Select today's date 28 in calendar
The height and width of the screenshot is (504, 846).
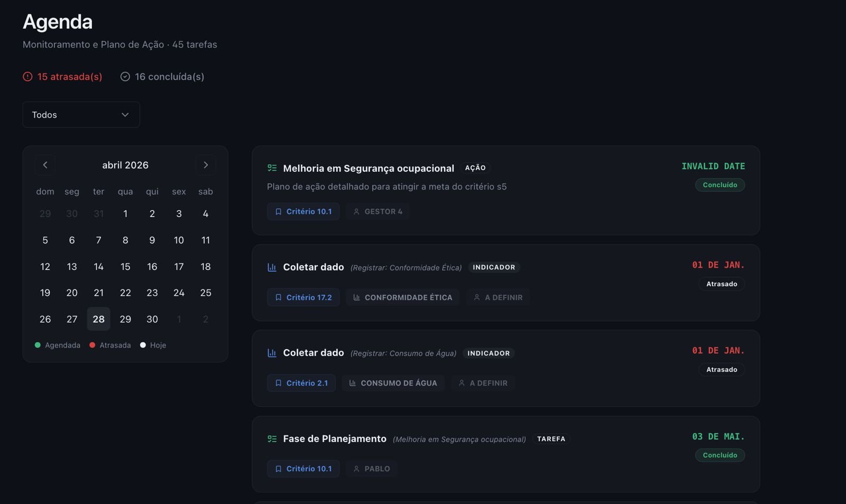(x=98, y=319)
